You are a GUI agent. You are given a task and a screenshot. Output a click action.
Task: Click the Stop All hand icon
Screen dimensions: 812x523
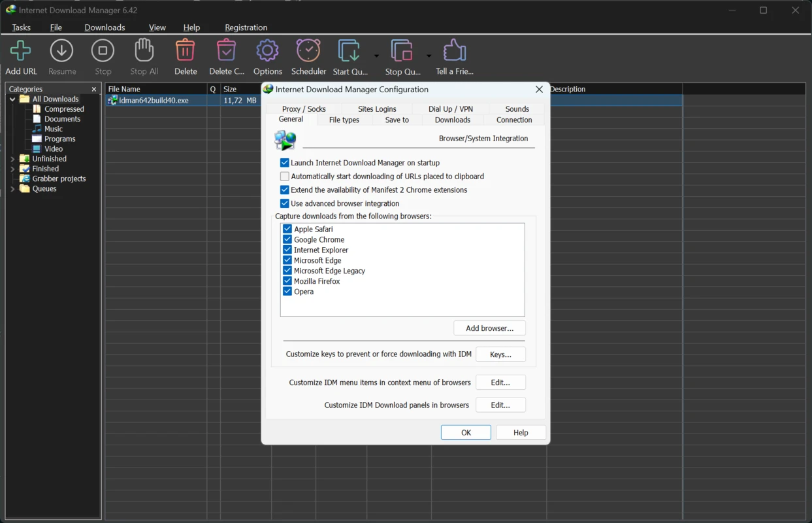pos(144,51)
